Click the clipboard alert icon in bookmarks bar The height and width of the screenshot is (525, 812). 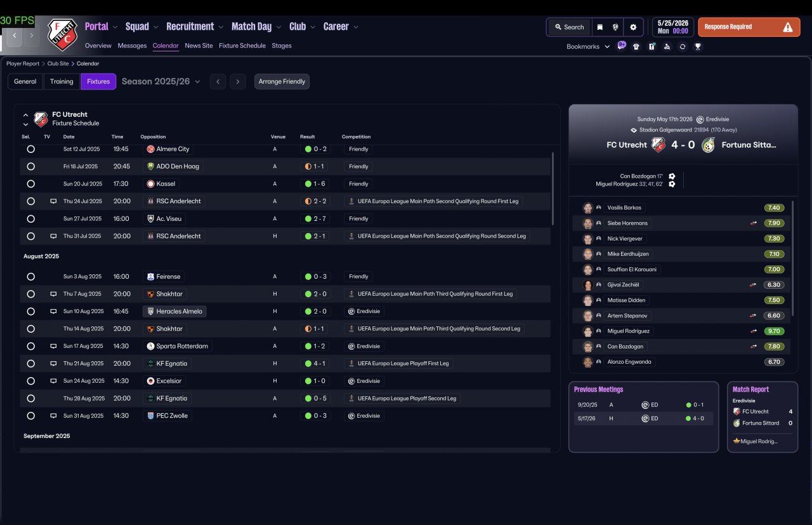pyautogui.click(x=652, y=46)
